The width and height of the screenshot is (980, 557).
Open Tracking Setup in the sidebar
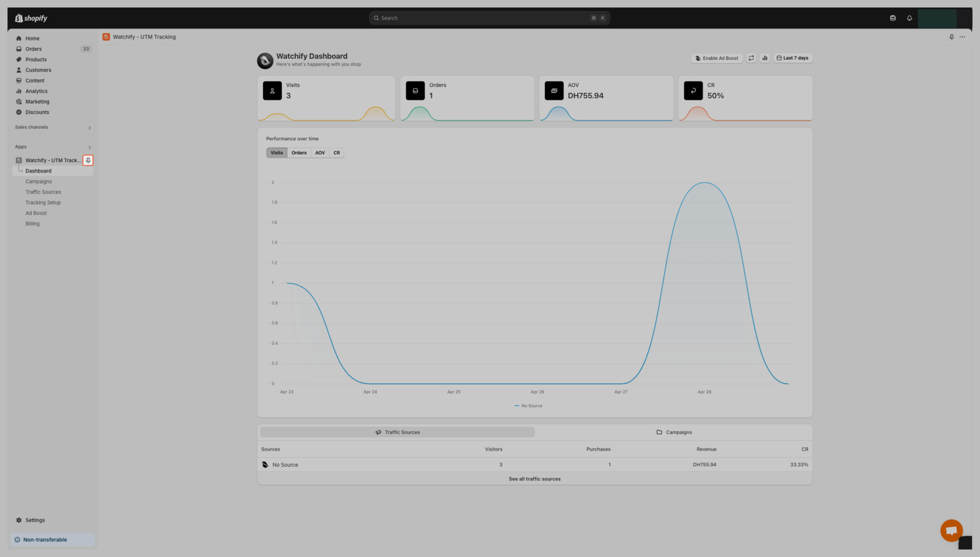pyautogui.click(x=43, y=203)
